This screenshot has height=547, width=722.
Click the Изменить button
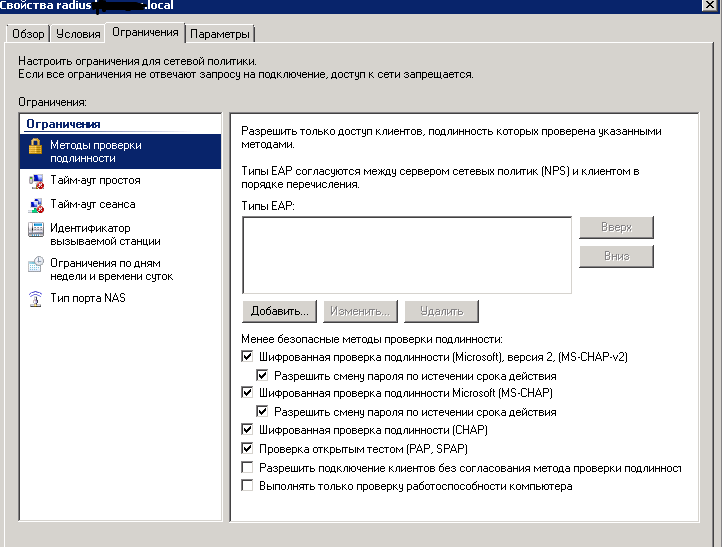[x=359, y=311]
